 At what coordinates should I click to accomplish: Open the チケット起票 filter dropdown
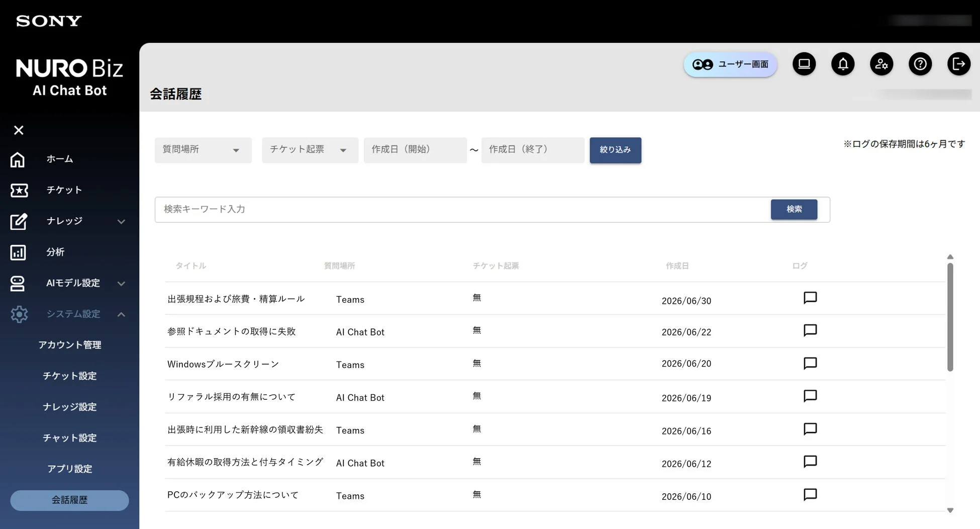coord(310,150)
